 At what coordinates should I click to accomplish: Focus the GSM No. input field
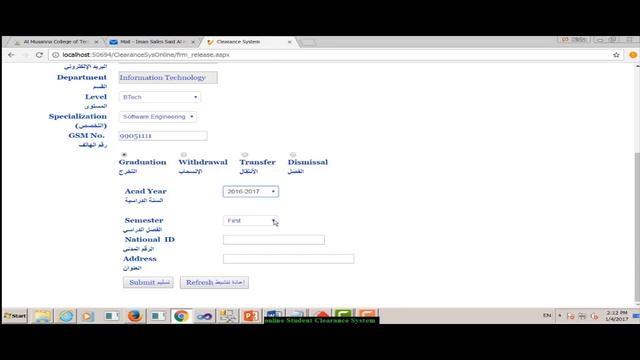point(163,136)
